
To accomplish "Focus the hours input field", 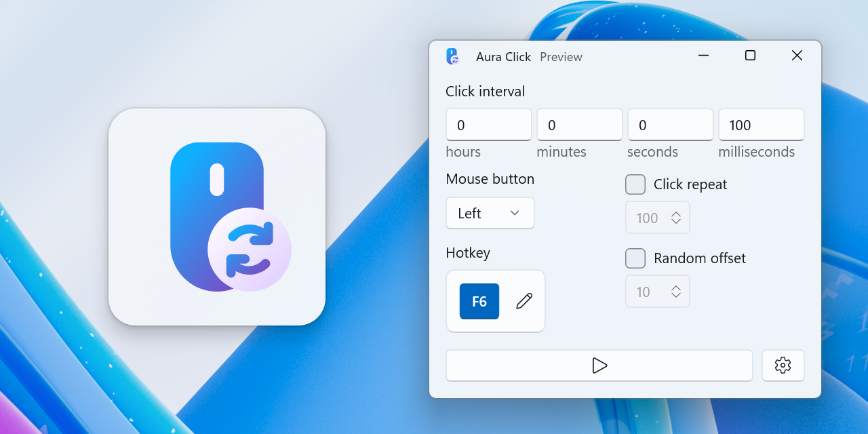I will coord(488,125).
